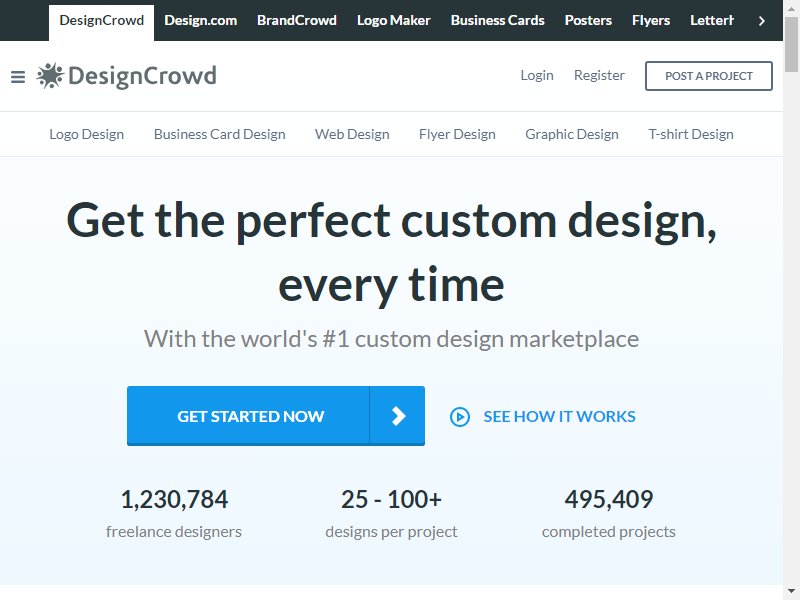Select the Posters tab
Image resolution: width=800 pixels, height=600 pixels.
click(588, 21)
